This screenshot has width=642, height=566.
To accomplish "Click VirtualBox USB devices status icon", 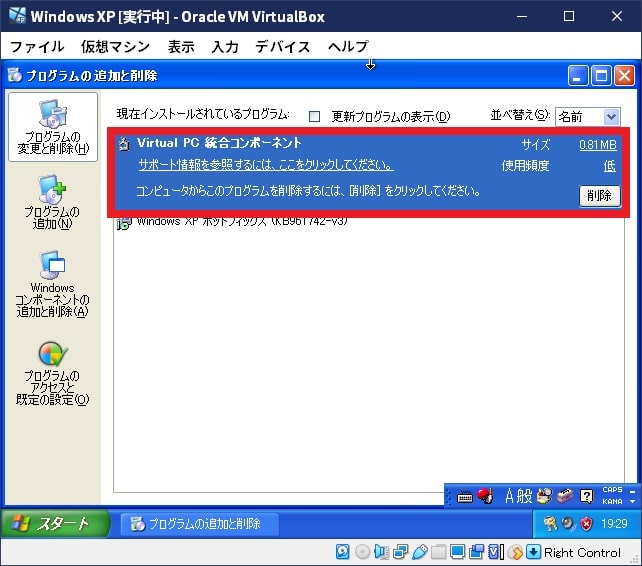I will point(419,552).
